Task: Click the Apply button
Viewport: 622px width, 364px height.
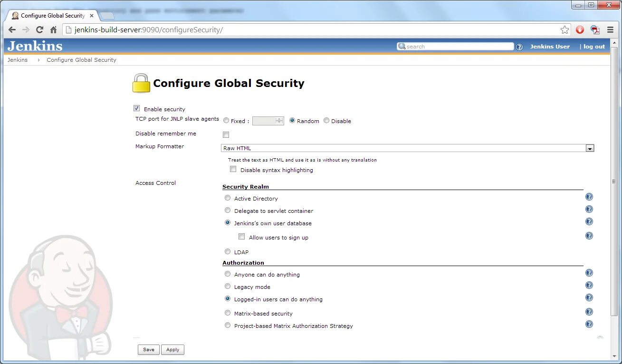Action: click(172, 350)
